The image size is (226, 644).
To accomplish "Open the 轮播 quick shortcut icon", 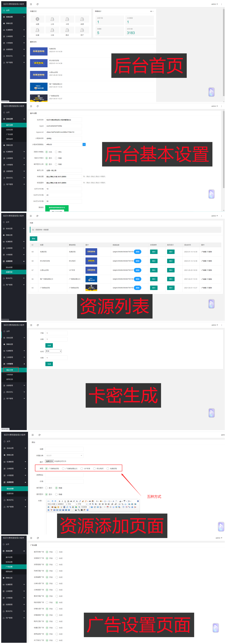I will 37,30.
